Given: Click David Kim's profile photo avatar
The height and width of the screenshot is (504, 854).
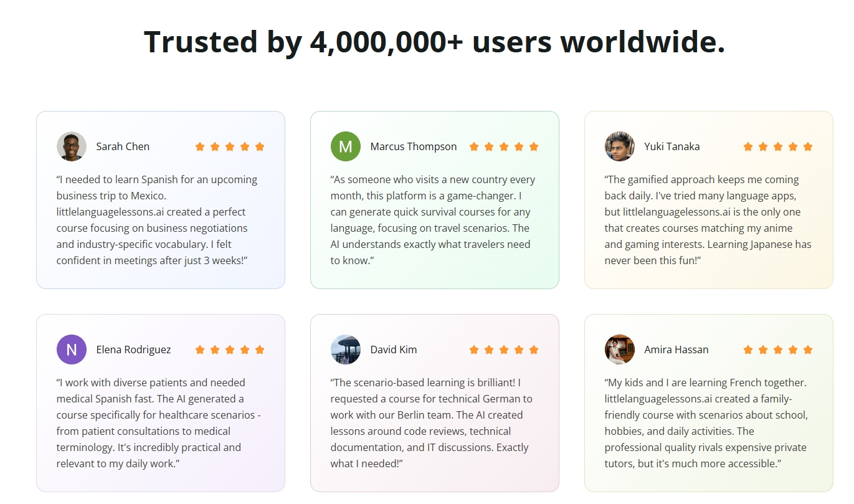Looking at the screenshot, I should point(346,349).
